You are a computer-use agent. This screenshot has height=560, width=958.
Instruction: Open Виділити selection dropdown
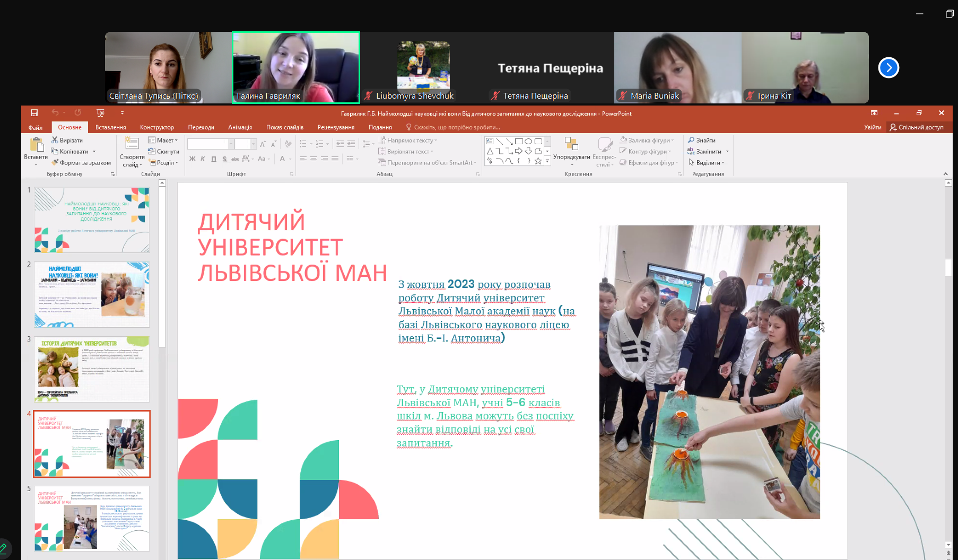708,162
